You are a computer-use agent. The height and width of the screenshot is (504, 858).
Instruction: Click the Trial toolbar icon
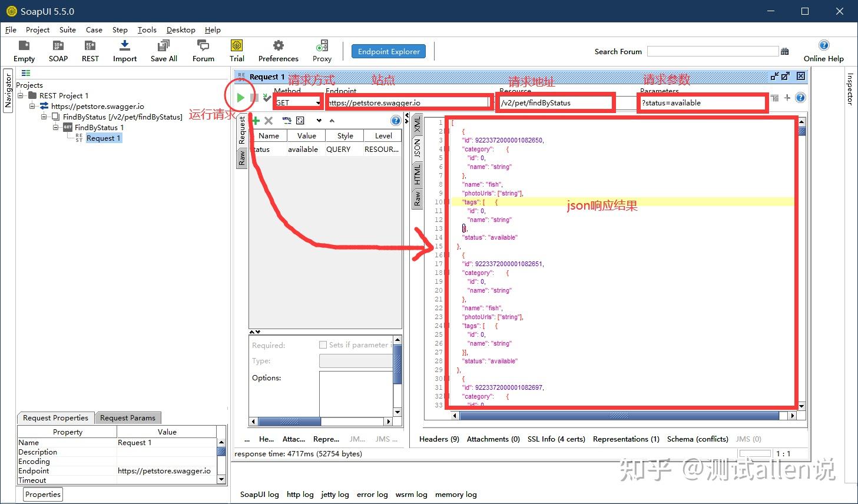(237, 51)
